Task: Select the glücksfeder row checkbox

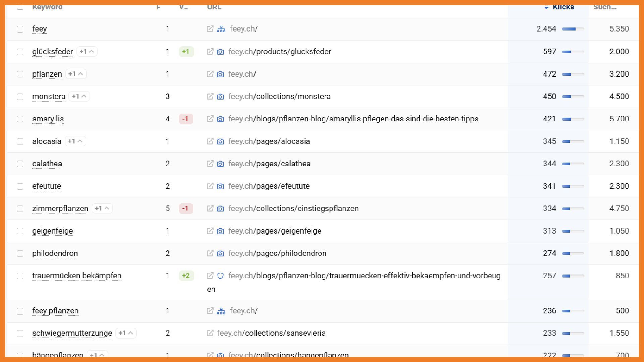Action: click(20, 52)
